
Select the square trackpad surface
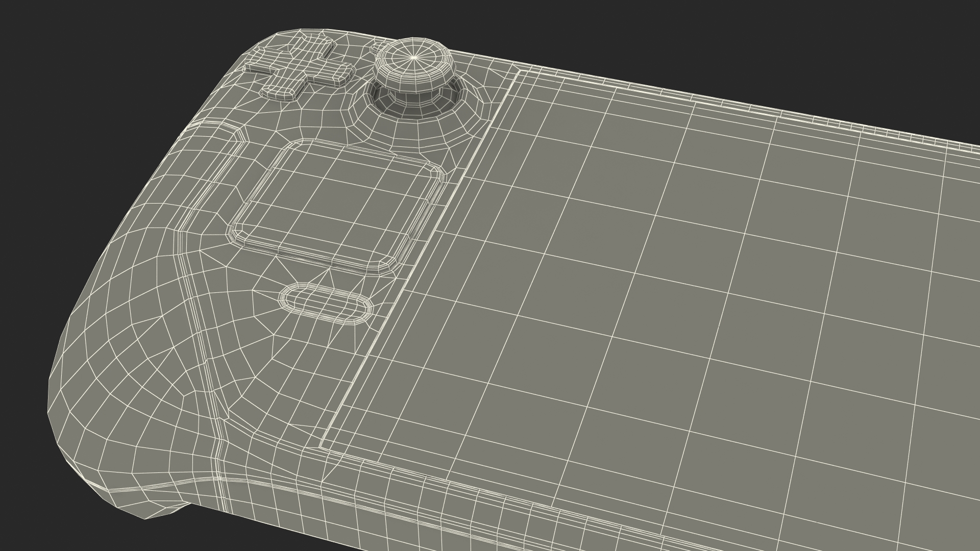click(x=337, y=204)
